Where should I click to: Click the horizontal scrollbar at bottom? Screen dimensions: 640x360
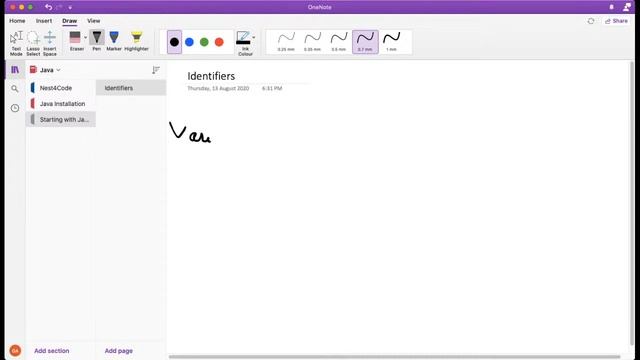[394, 357]
